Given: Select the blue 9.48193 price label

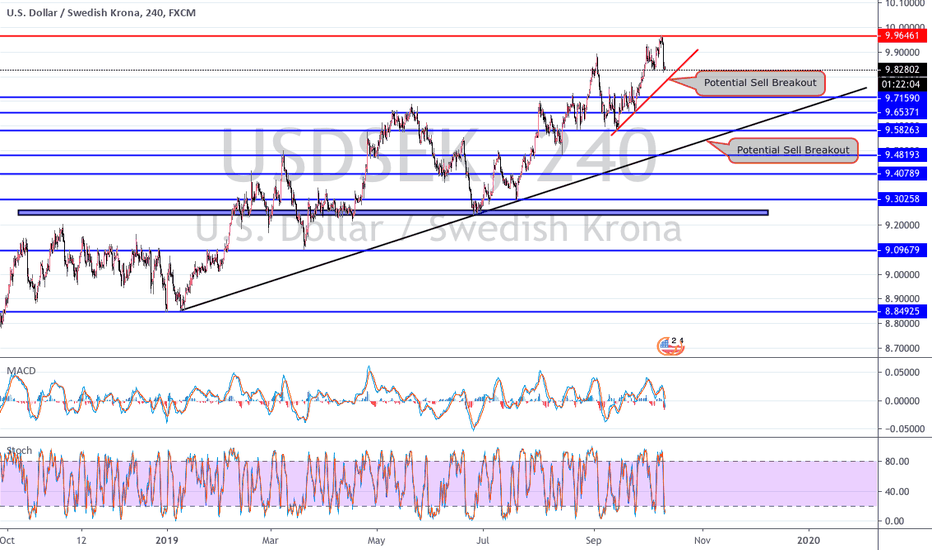Looking at the screenshot, I should [902, 155].
